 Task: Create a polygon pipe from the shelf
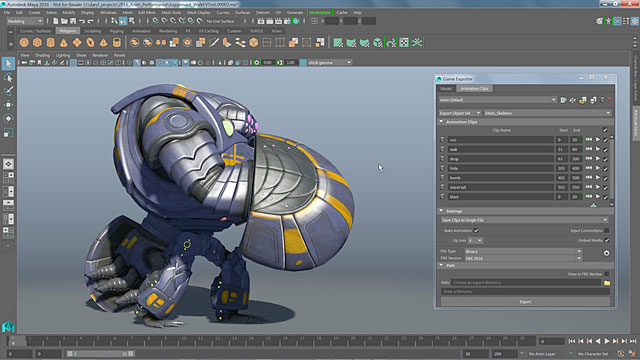(117, 42)
